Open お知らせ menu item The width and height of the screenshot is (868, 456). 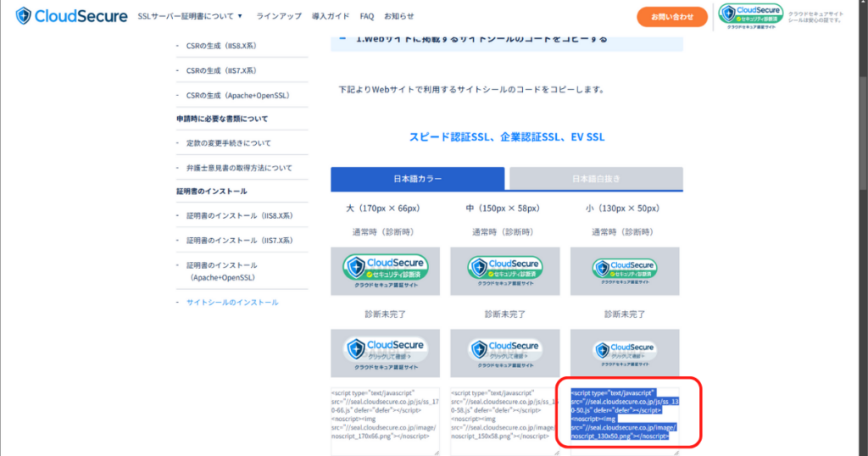[398, 16]
